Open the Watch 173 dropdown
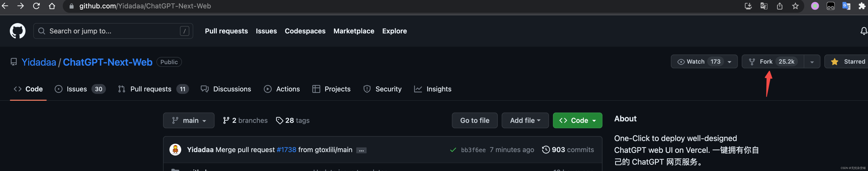This screenshot has width=868, height=171. tap(704, 61)
